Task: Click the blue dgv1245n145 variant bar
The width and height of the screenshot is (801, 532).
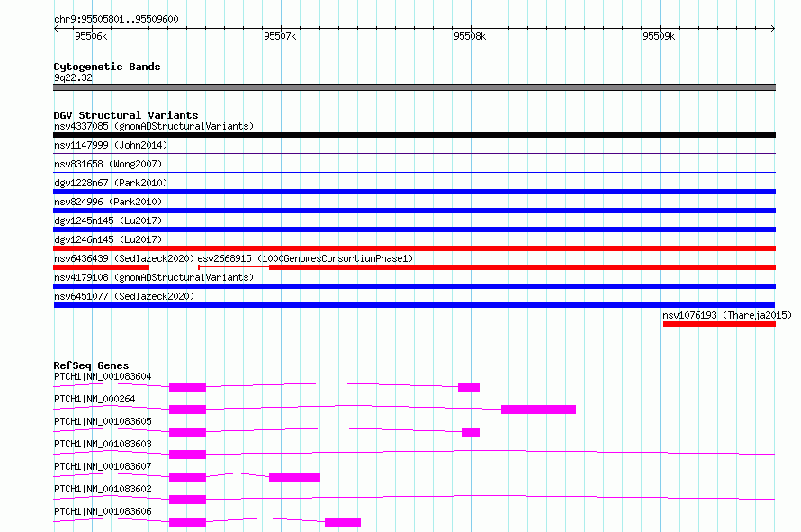Action: 414,230
